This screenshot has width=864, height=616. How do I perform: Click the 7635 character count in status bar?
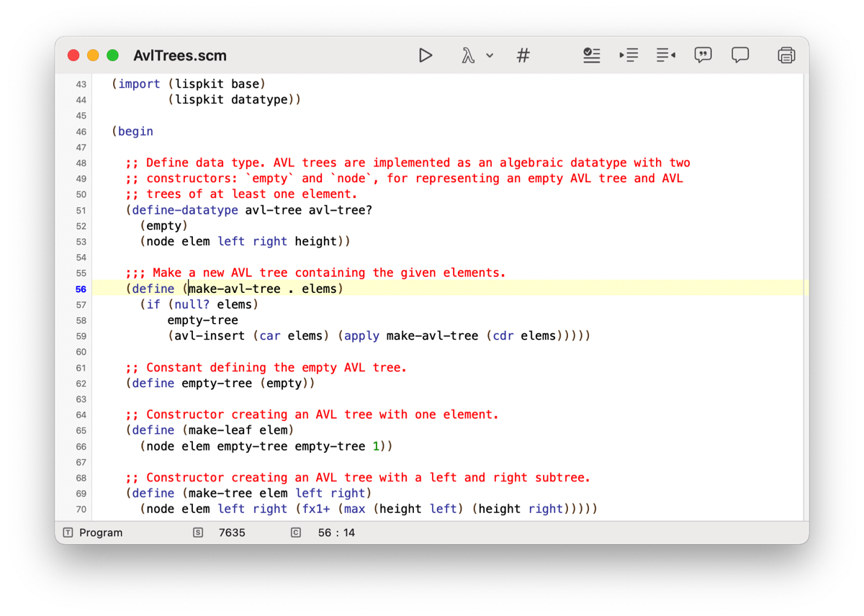(232, 533)
